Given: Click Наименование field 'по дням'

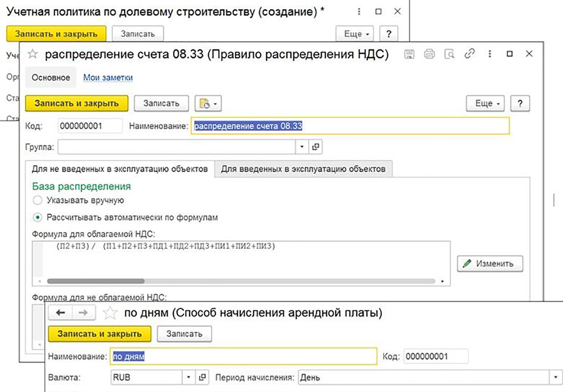Looking at the screenshot, I should point(244,356).
